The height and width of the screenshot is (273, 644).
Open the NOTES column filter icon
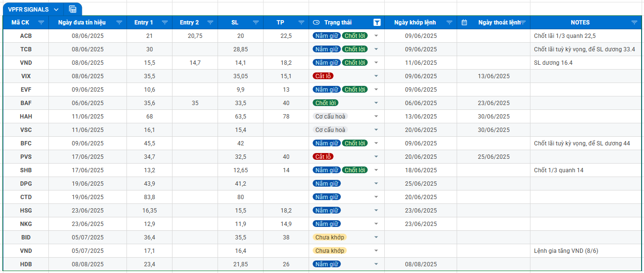point(634,23)
